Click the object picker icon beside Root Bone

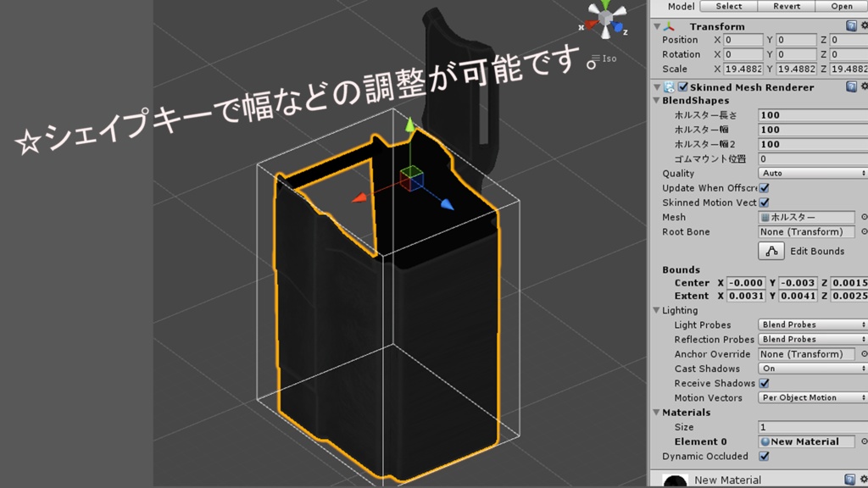[x=865, y=231]
